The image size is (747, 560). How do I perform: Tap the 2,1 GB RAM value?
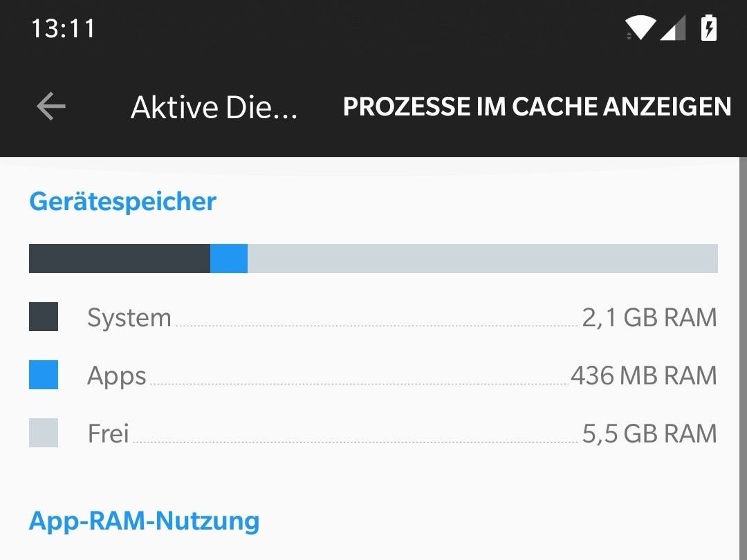pyautogui.click(x=649, y=317)
